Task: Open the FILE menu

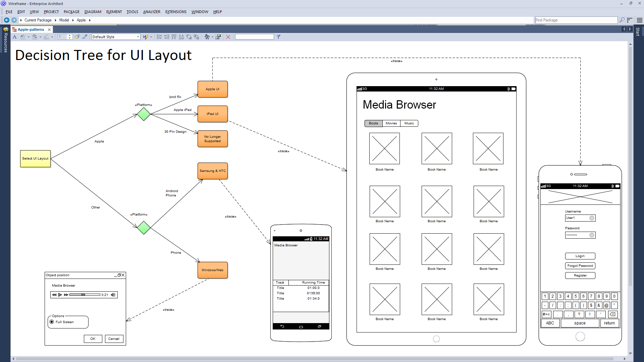Action: (9, 12)
